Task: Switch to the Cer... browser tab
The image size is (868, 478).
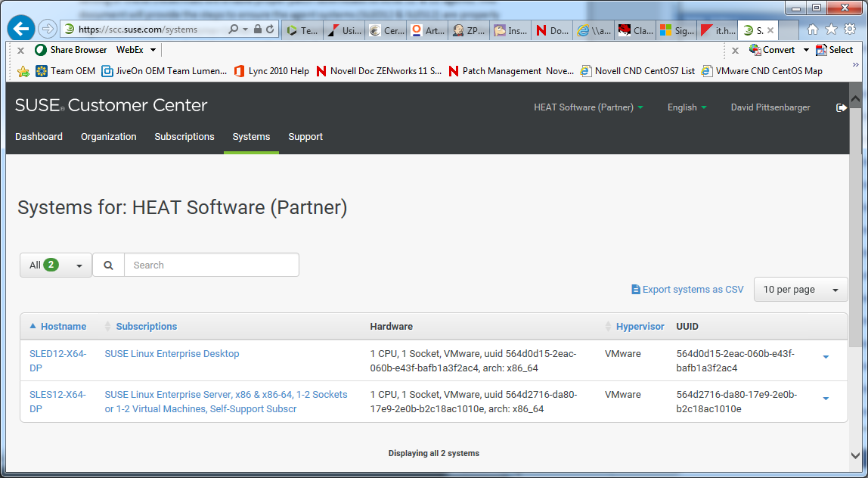Action: pyautogui.click(x=386, y=30)
